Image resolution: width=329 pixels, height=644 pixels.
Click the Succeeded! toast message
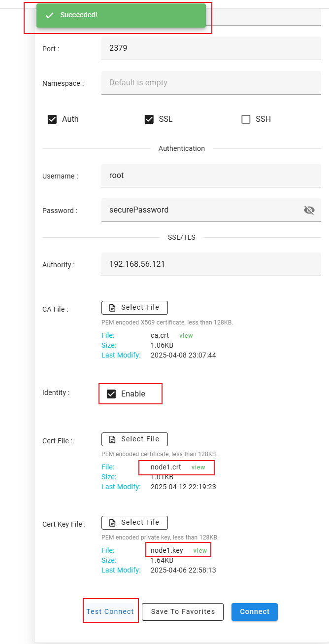[121, 15]
